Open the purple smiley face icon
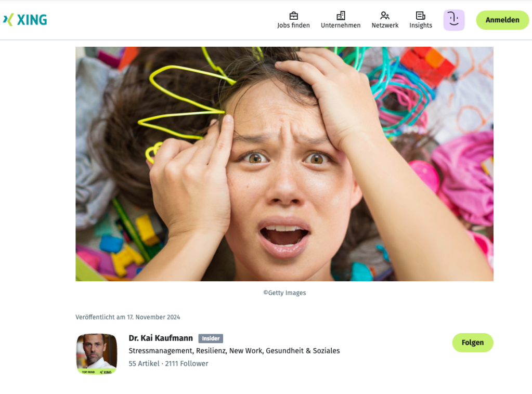This screenshot has width=532, height=394. (x=454, y=20)
